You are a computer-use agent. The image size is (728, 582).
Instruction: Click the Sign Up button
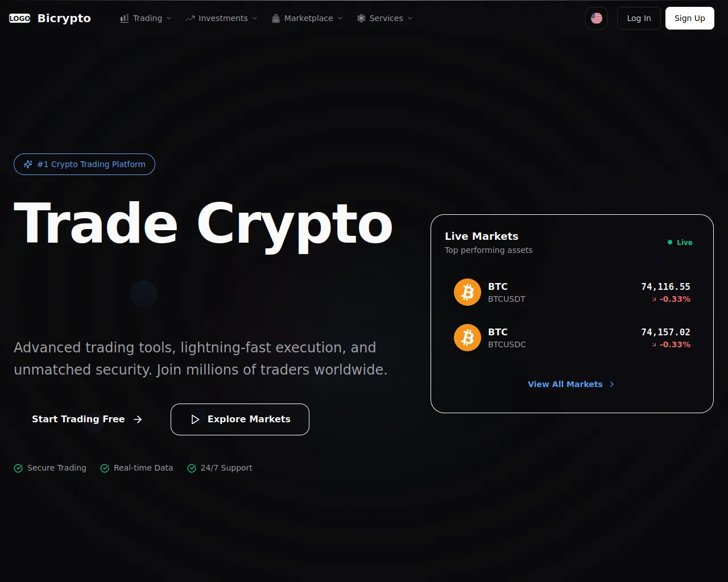(x=690, y=18)
